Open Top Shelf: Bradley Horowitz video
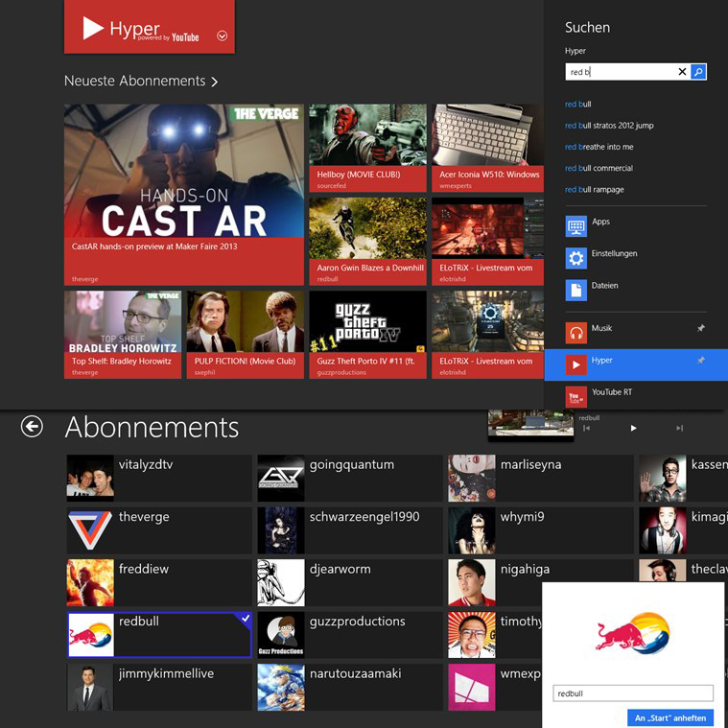 coord(123,335)
